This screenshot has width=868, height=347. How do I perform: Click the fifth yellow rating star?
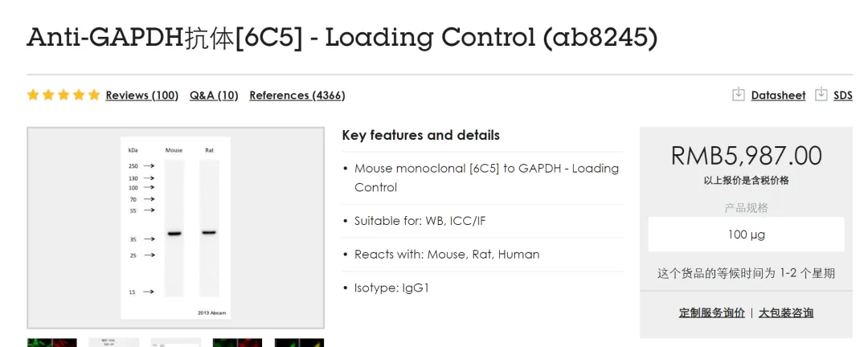pos(94,95)
